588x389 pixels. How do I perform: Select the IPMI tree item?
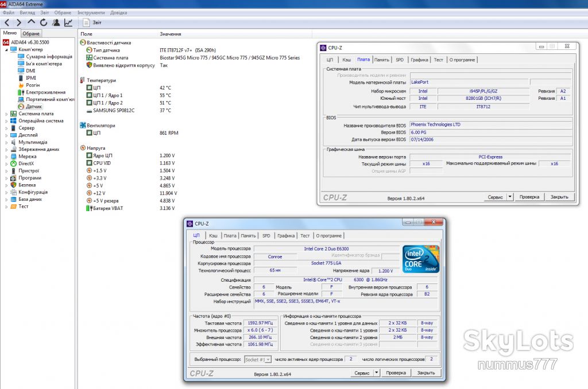[x=27, y=78]
